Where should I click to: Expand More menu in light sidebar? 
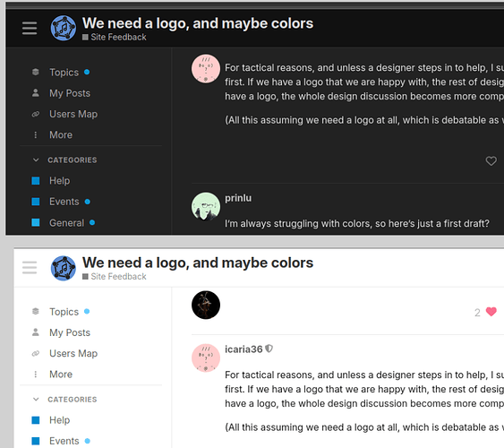pos(61,374)
